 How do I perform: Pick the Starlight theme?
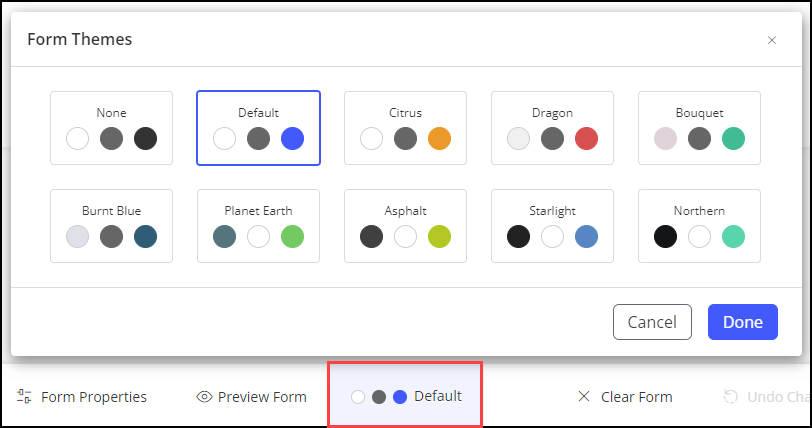tap(552, 226)
